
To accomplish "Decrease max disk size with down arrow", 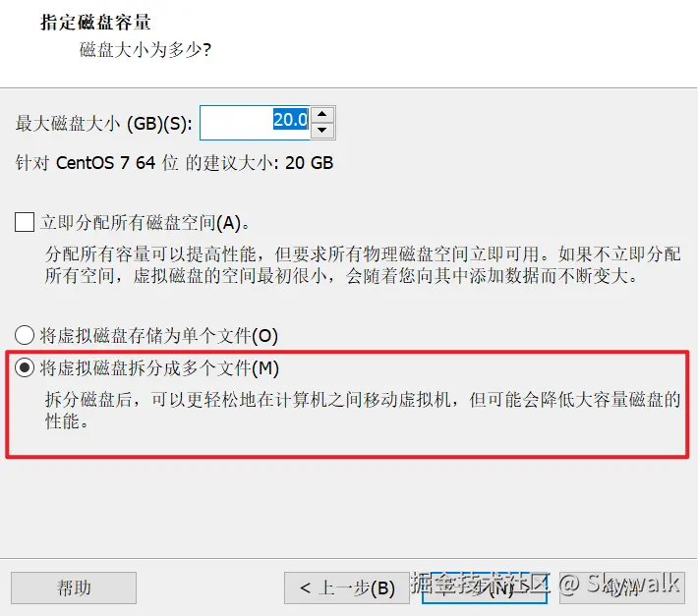I will tap(322, 131).
